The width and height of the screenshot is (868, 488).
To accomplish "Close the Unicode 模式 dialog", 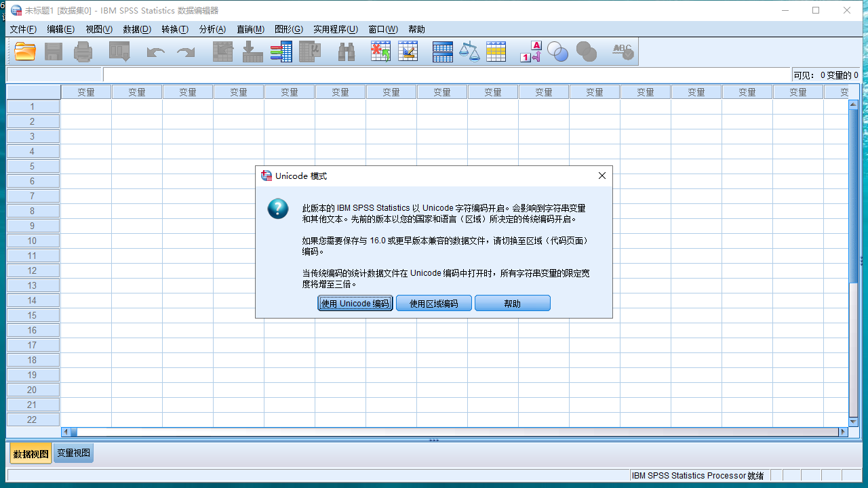I will coord(601,176).
